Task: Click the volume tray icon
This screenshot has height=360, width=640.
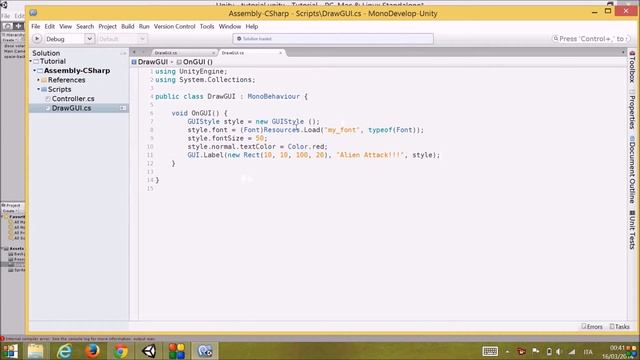Action: click(x=559, y=351)
